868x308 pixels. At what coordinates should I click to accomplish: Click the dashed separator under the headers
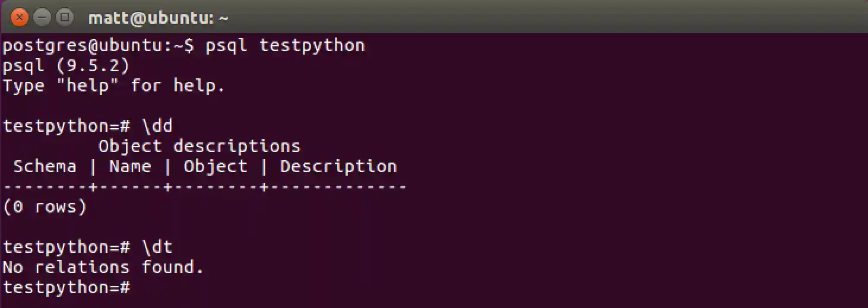point(204,187)
